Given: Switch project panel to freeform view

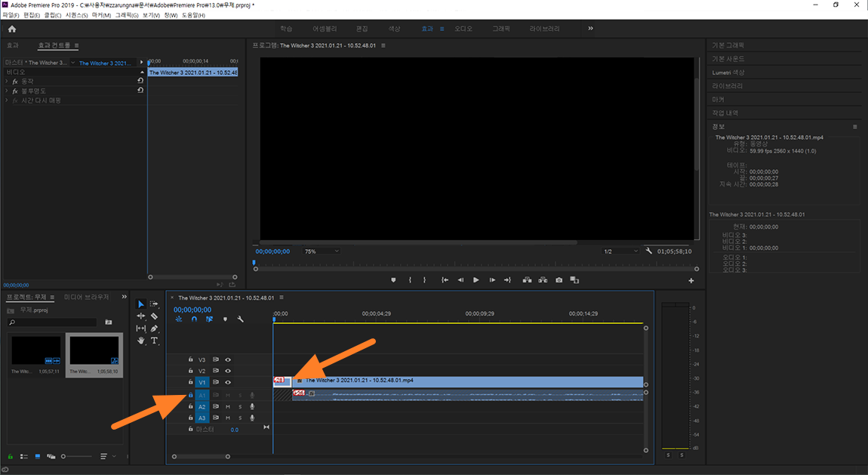Looking at the screenshot, I should pos(51,457).
